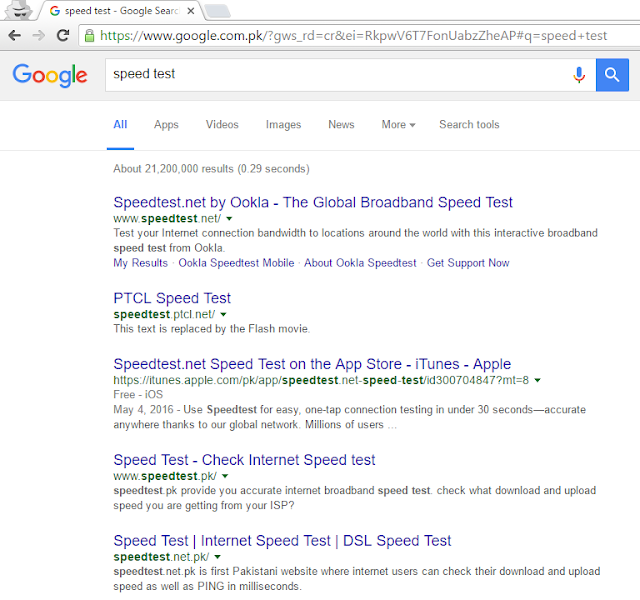
Task: Expand the More dropdown menu
Action: tap(398, 124)
